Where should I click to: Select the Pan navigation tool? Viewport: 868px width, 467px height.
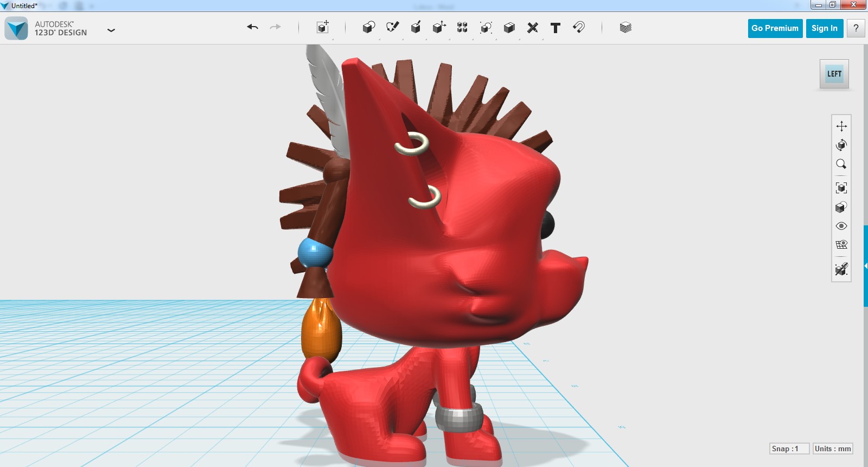click(x=841, y=126)
